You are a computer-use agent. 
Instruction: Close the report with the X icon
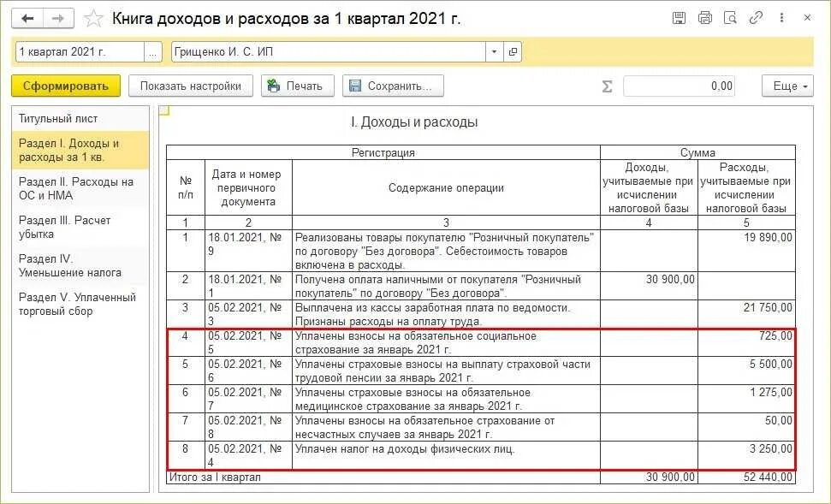(807, 18)
